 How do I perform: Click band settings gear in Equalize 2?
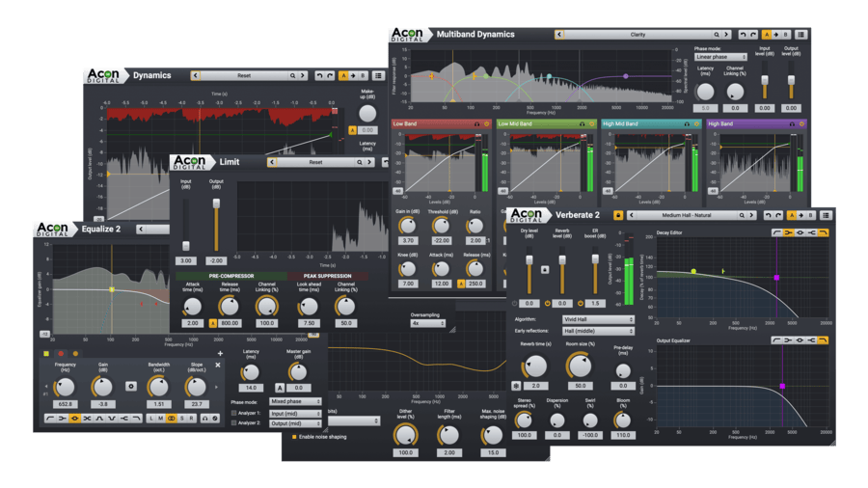click(130, 386)
